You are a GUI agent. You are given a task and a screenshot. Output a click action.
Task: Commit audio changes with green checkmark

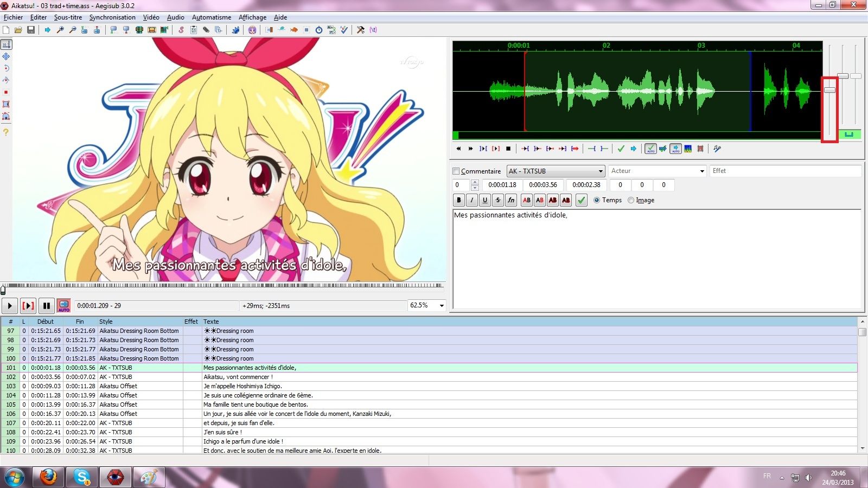coord(621,149)
